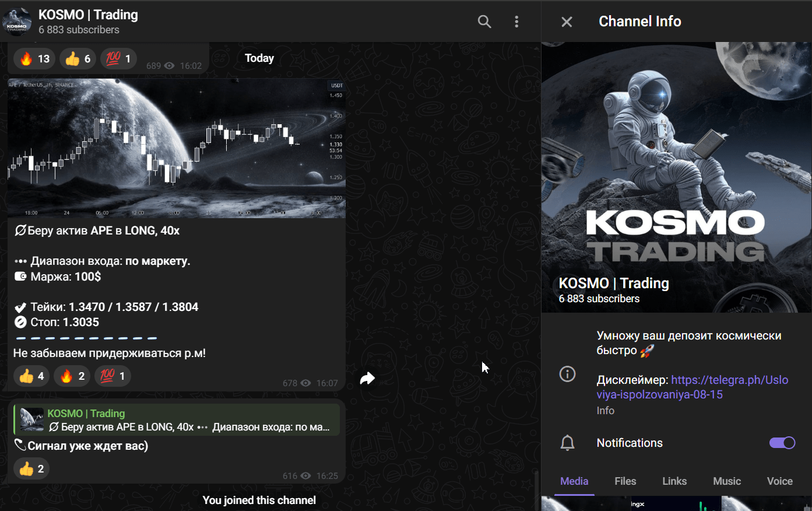Click the 'Тейки: 1.3470 / 1.3587 / 1.3804' line
812x511 pixels.
106,307
